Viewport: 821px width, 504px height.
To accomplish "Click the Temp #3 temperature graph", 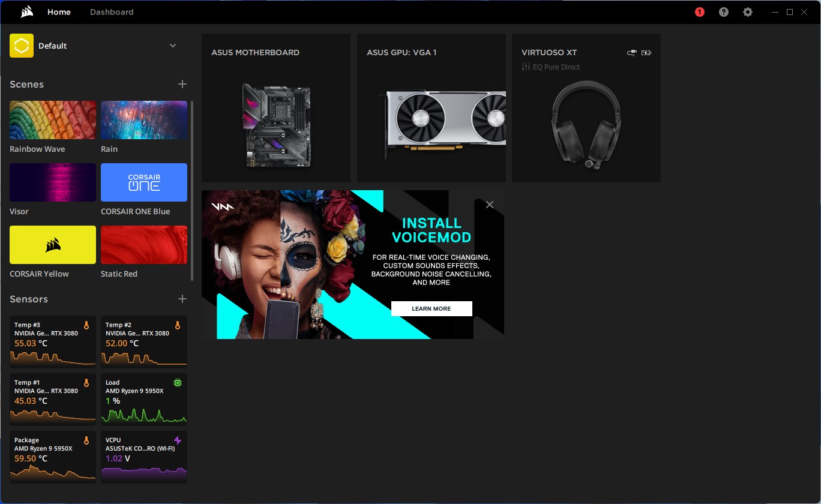I will coord(53,358).
